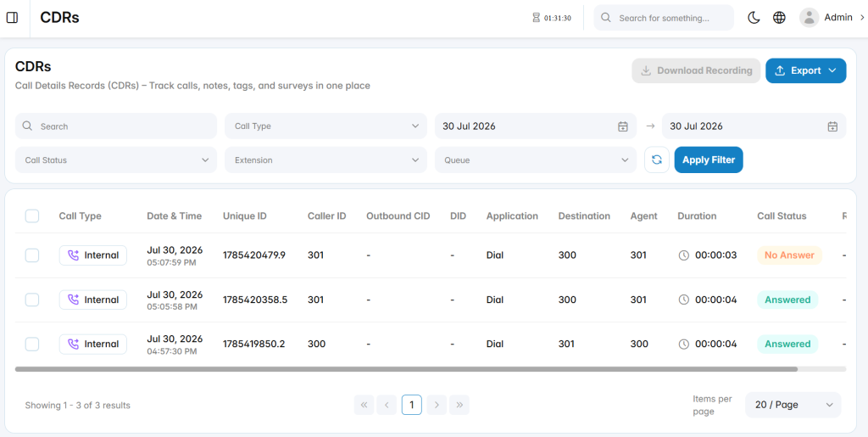Expand the Admin user menu chevron
868x437 pixels.
tap(862, 18)
